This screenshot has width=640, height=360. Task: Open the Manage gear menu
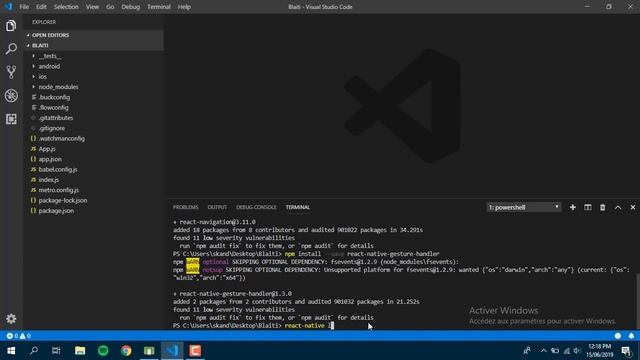click(11, 318)
